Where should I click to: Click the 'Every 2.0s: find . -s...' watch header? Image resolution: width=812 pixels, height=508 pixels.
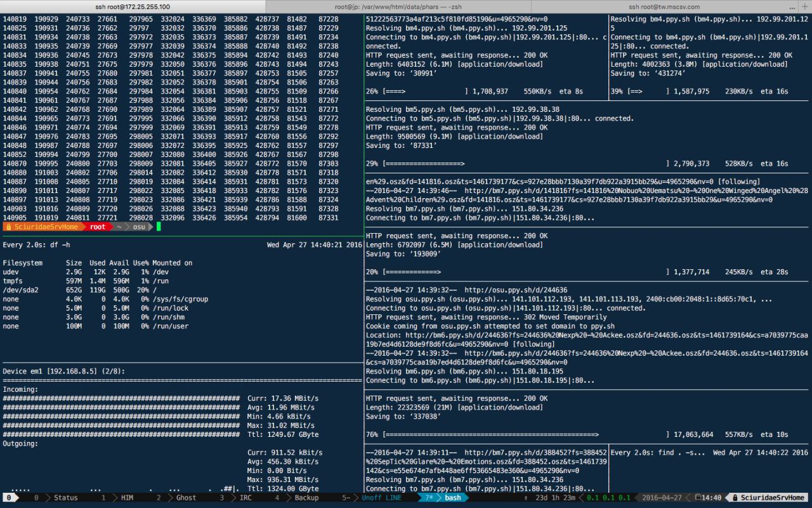point(657,453)
